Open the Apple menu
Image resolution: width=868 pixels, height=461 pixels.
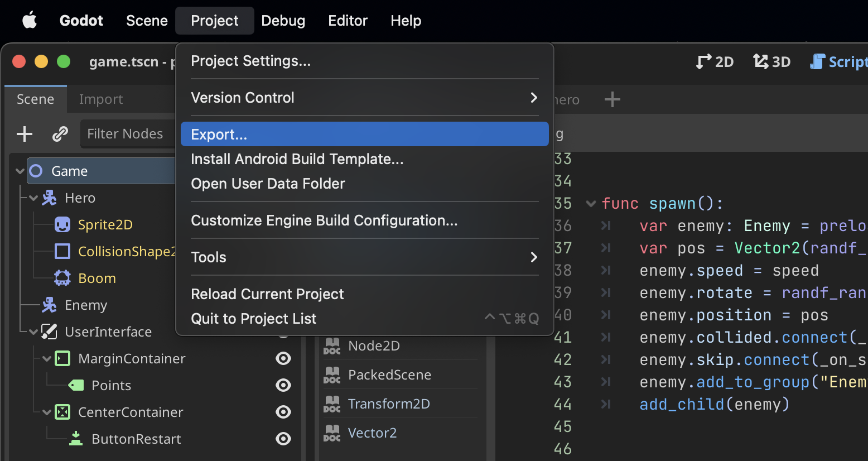tap(29, 21)
